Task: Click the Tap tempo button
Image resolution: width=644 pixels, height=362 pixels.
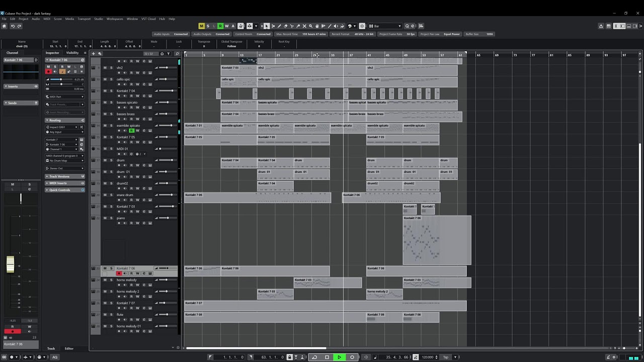Action: (445, 357)
